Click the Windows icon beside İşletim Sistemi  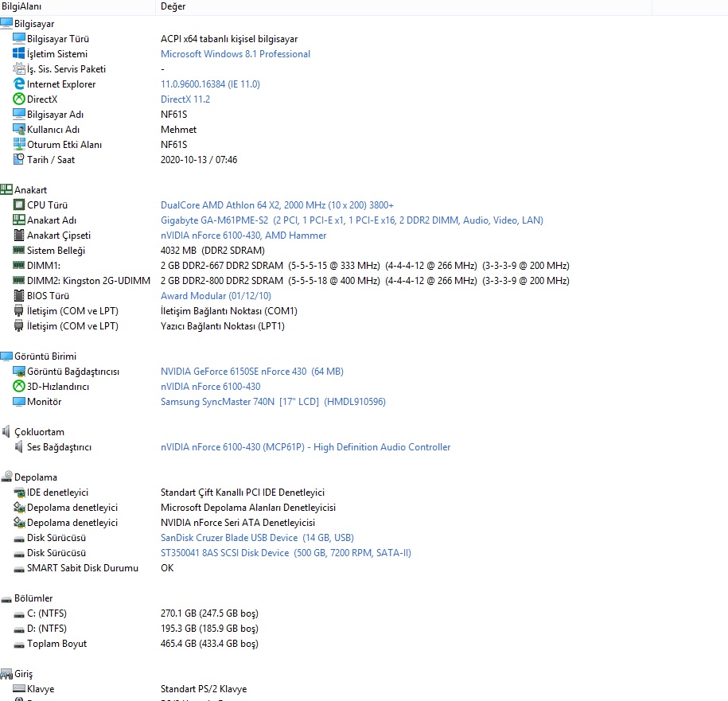[x=20, y=54]
